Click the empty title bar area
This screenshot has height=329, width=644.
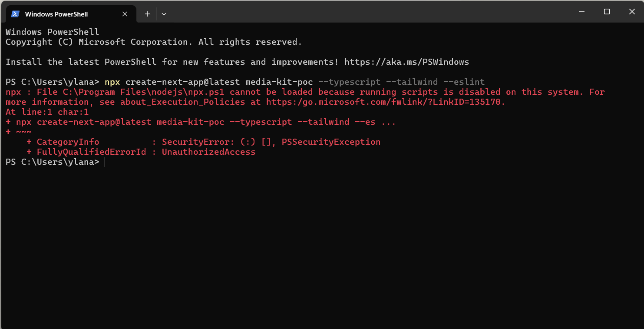pyautogui.click(x=347, y=11)
